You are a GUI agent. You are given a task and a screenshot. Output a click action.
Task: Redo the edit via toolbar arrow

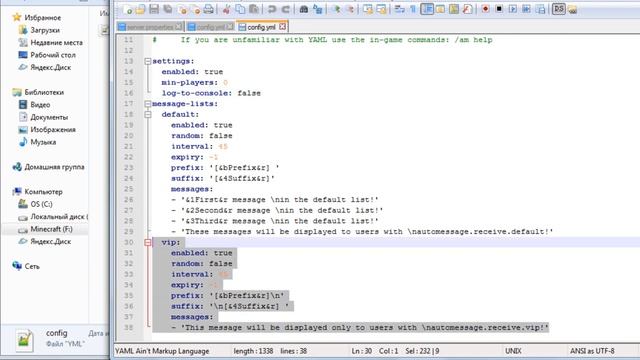(285, 9)
